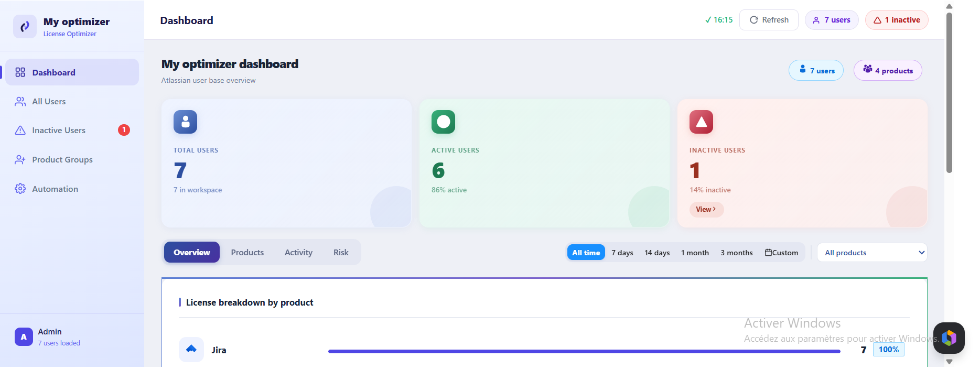
Task: Select the 7 days range filter
Action: [x=622, y=253]
